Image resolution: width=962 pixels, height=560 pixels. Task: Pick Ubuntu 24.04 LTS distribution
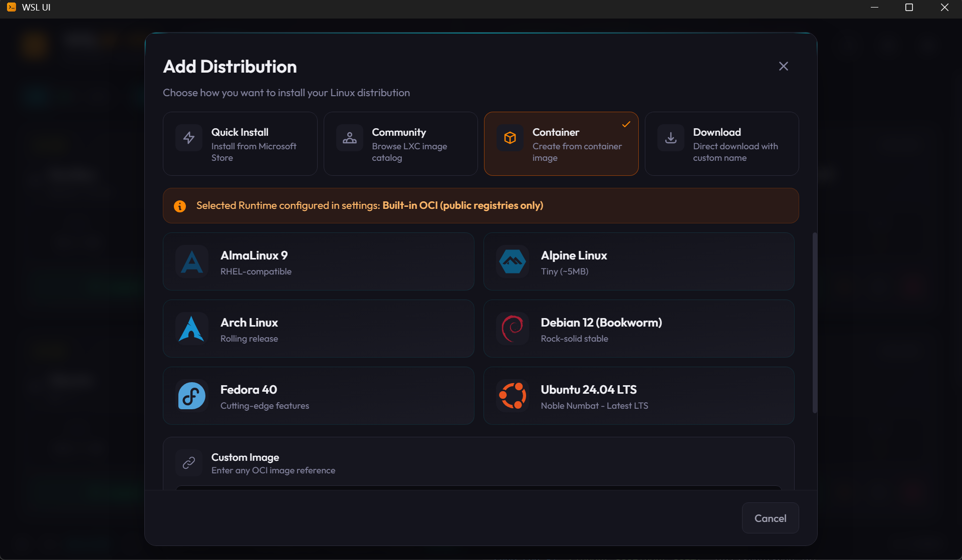point(639,396)
